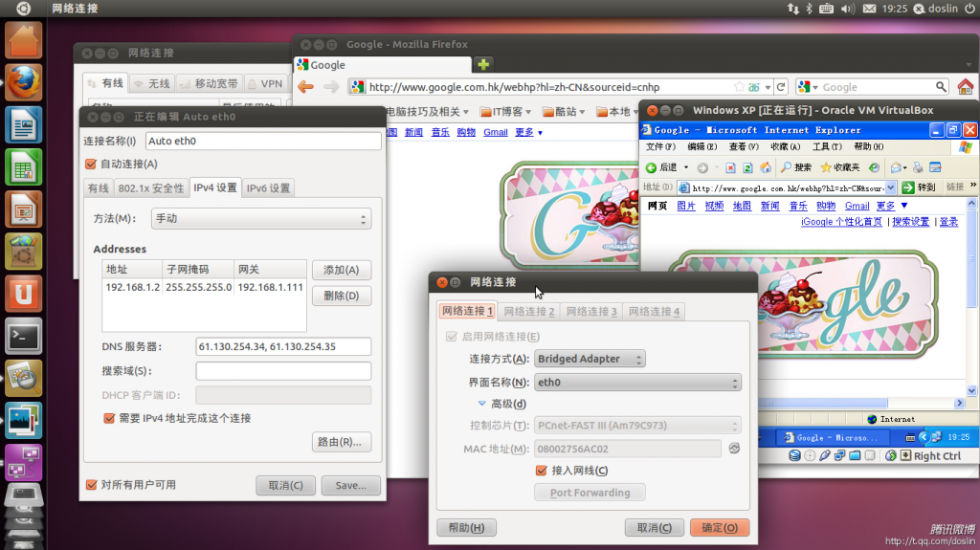Expand the 电脑技巧及相关 bookmarks folder
The image size is (980, 550).
click(x=427, y=111)
